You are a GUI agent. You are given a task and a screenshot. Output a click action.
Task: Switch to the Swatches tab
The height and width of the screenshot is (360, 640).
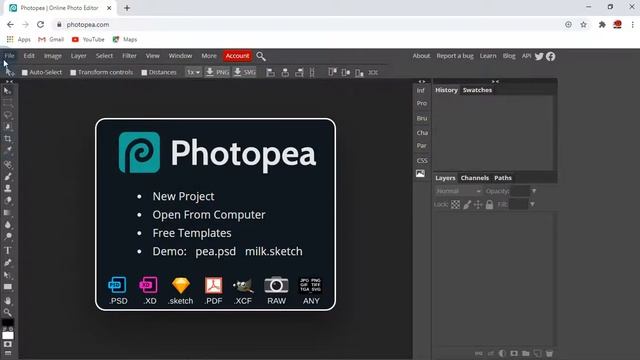(477, 90)
